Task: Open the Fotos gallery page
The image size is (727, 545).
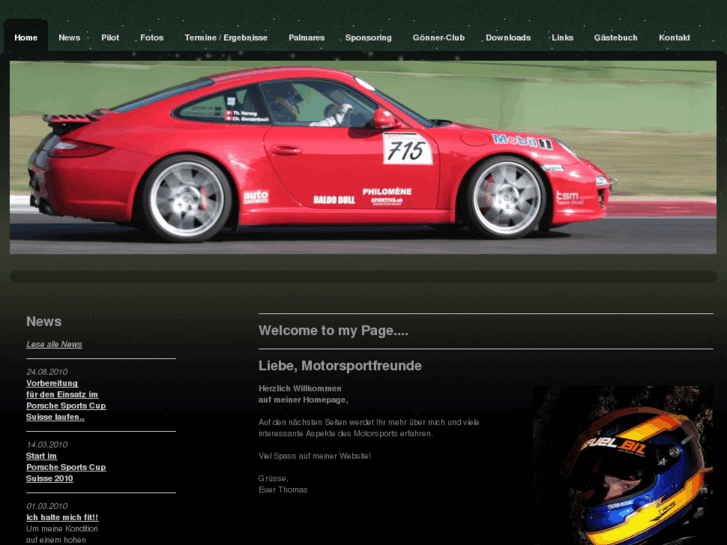Action: click(x=152, y=38)
